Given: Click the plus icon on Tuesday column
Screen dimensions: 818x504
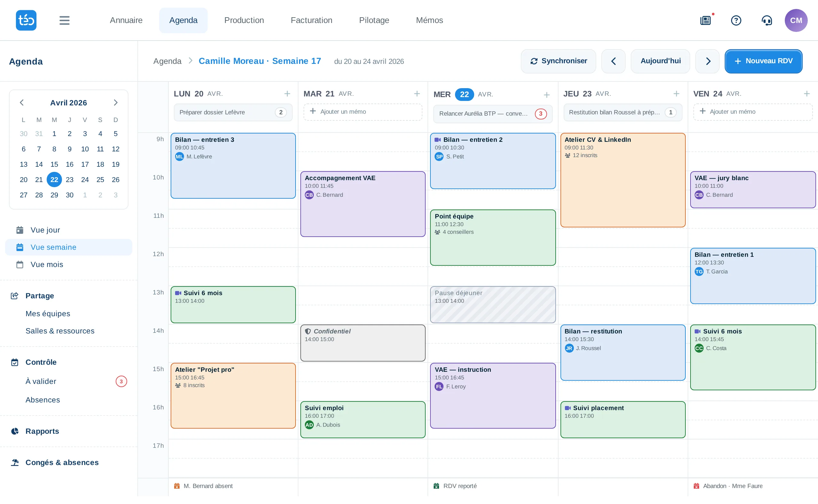Looking at the screenshot, I should point(417,94).
